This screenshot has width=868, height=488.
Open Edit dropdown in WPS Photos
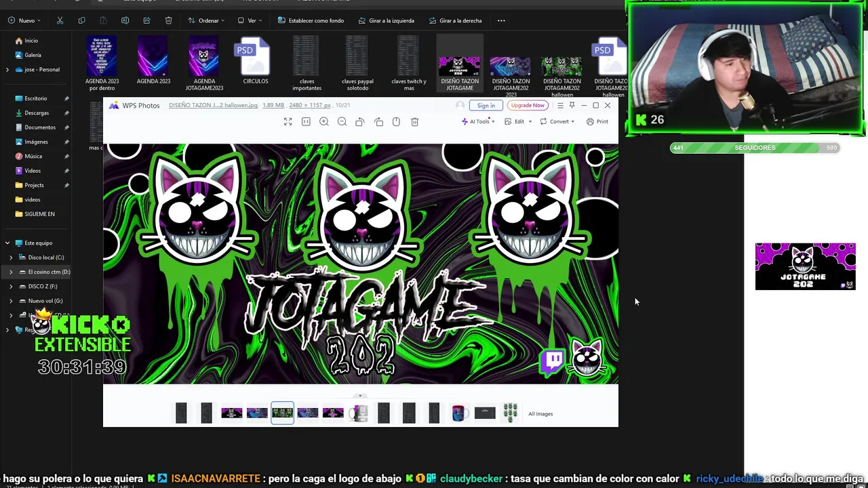[518, 121]
